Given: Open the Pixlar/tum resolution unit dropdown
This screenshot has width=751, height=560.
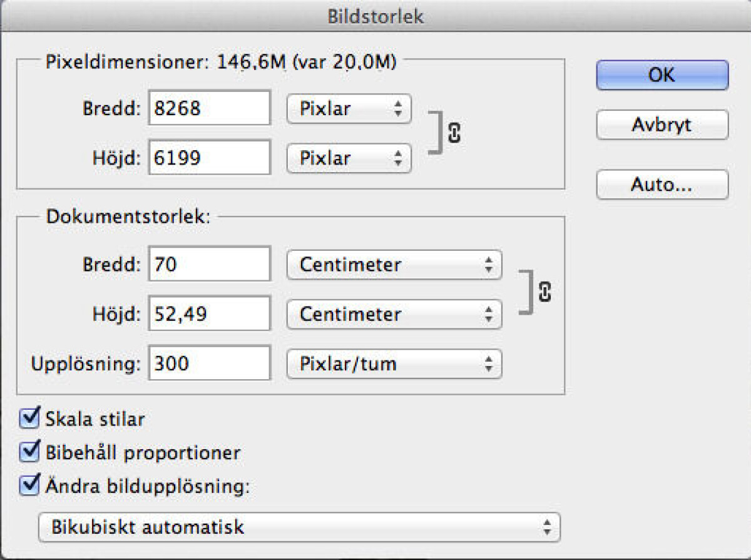Looking at the screenshot, I should (394, 364).
